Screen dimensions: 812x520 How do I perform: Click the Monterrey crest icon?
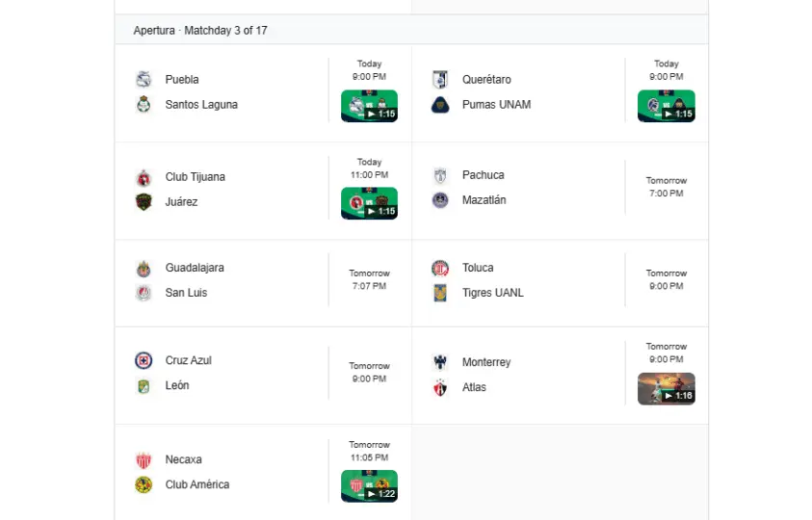tap(440, 362)
